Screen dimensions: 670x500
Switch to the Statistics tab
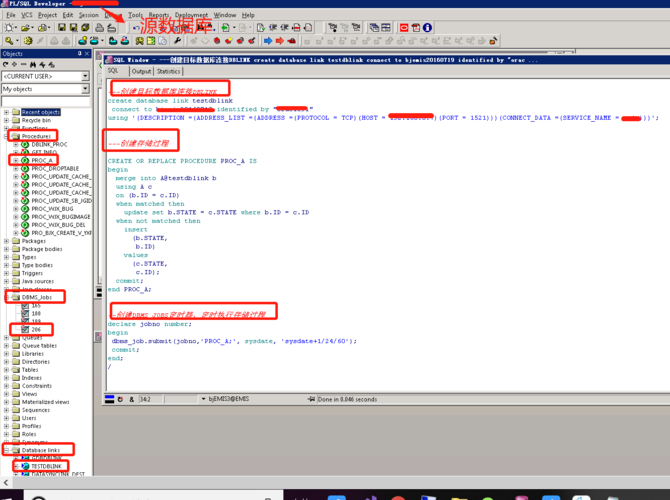click(x=168, y=71)
